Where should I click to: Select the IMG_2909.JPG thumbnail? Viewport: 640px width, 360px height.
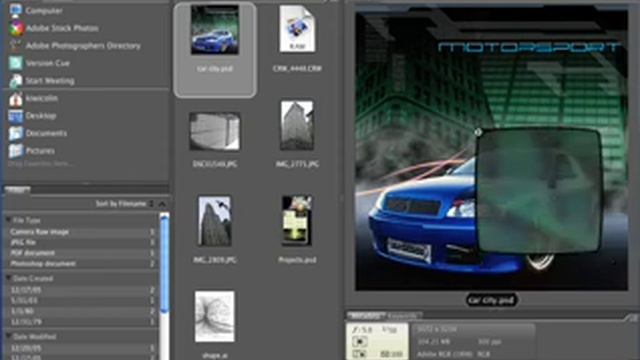pyautogui.click(x=215, y=221)
